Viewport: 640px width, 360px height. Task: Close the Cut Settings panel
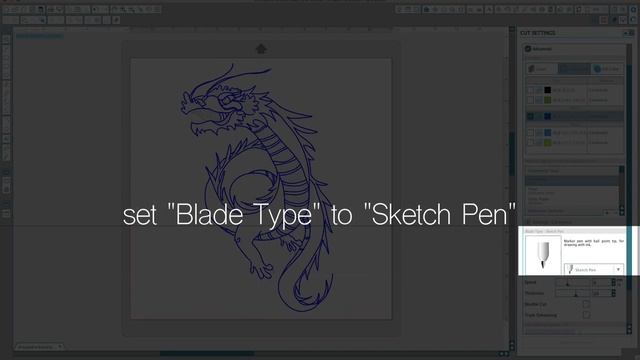pyautogui.click(x=631, y=33)
